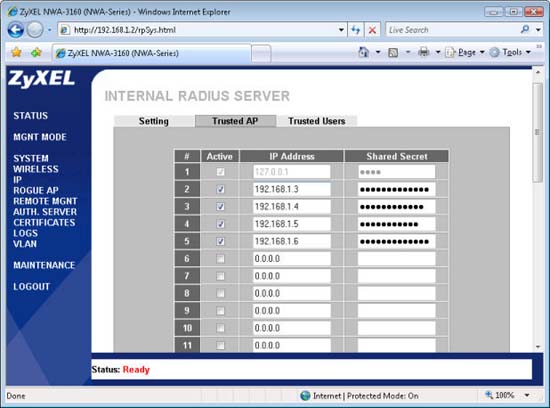Select the Trusted AP tab
Screen dimensions: 550x408
pos(235,121)
